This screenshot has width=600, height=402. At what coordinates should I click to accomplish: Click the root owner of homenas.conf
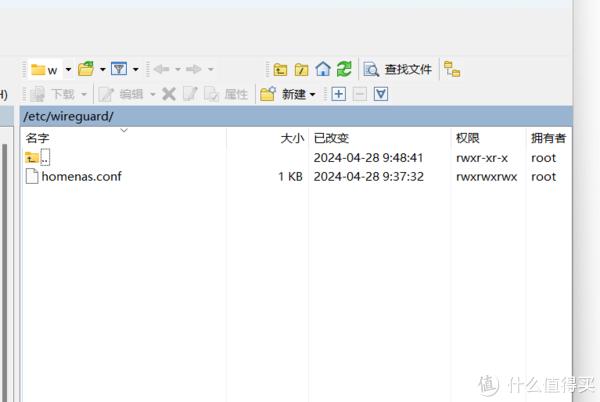pos(543,177)
